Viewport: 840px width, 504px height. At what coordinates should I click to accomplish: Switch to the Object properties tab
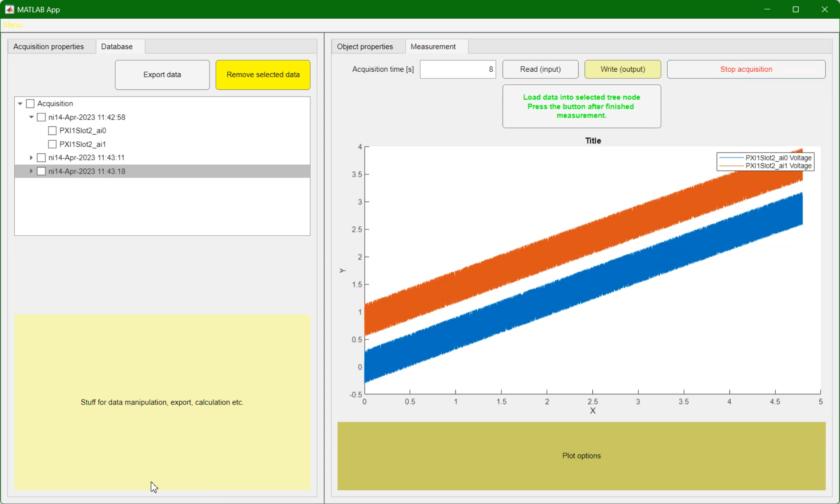pos(364,46)
